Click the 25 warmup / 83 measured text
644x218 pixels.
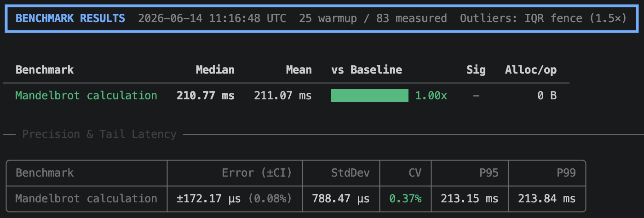(373, 18)
